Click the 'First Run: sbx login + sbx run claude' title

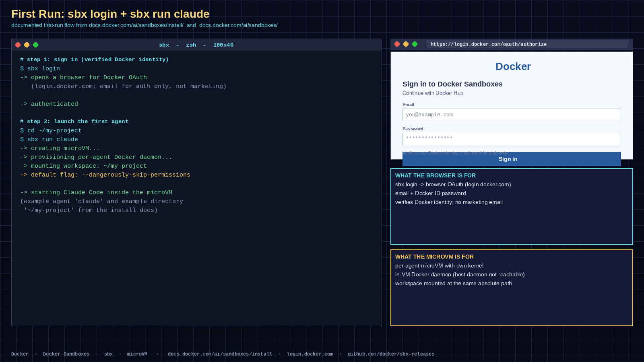tap(110, 14)
